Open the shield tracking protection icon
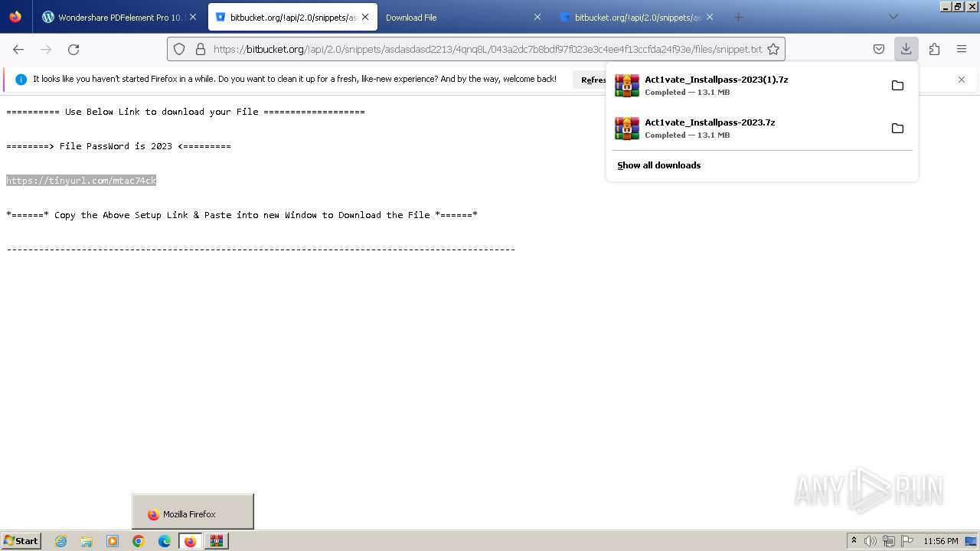The width and height of the screenshot is (980, 551). (179, 49)
